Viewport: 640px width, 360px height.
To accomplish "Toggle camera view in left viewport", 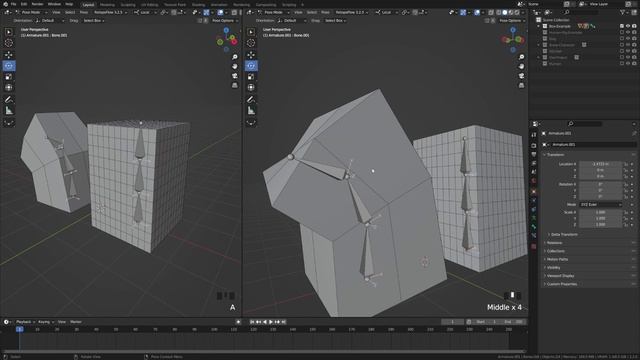I will coord(235,76).
